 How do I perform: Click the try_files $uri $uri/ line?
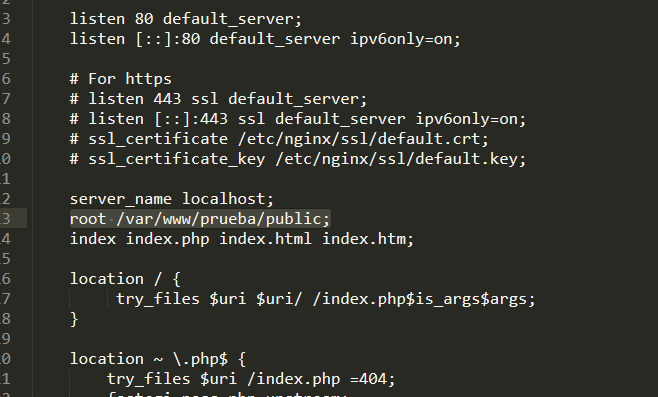[x=326, y=299]
